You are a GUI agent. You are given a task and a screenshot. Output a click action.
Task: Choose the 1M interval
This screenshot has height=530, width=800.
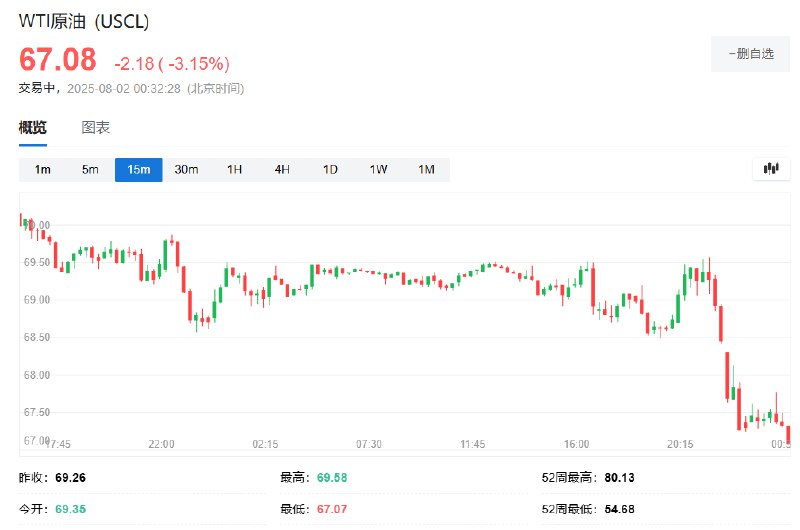pos(426,169)
